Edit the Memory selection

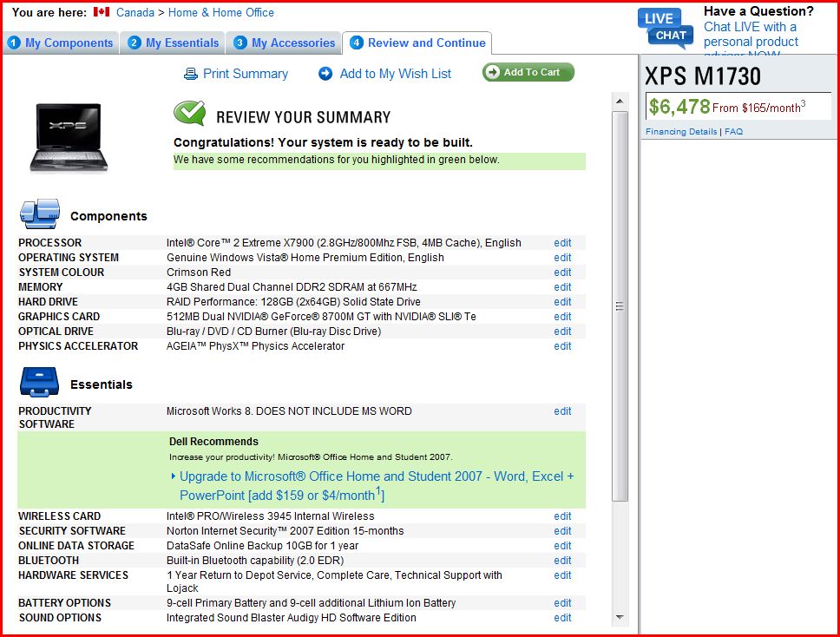tap(562, 287)
